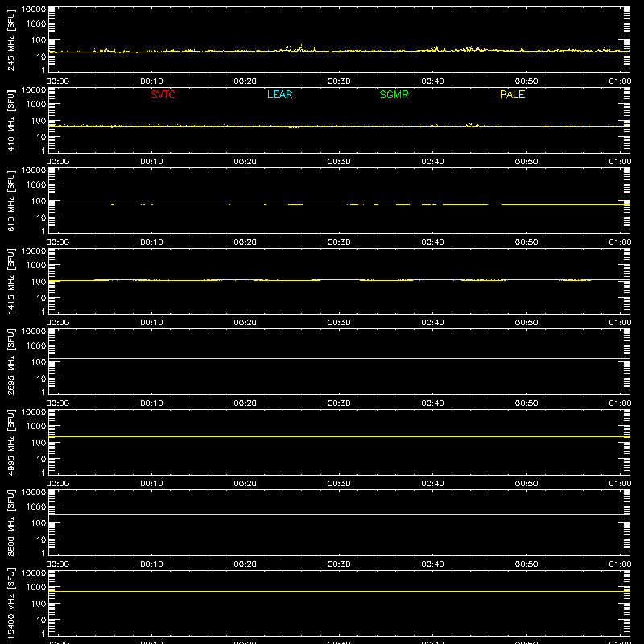Click the 15400 MHz [SFU] axis label

(10, 603)
